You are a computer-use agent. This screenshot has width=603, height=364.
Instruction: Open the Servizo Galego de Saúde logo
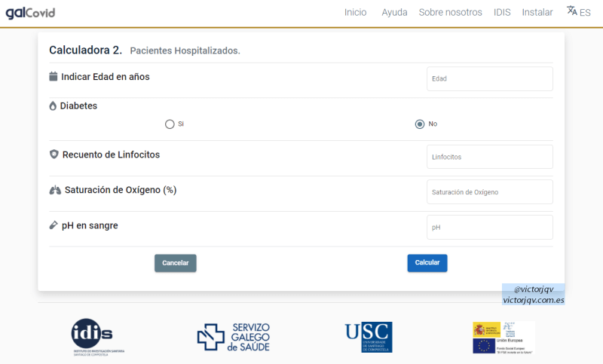[x=234, y=337]
